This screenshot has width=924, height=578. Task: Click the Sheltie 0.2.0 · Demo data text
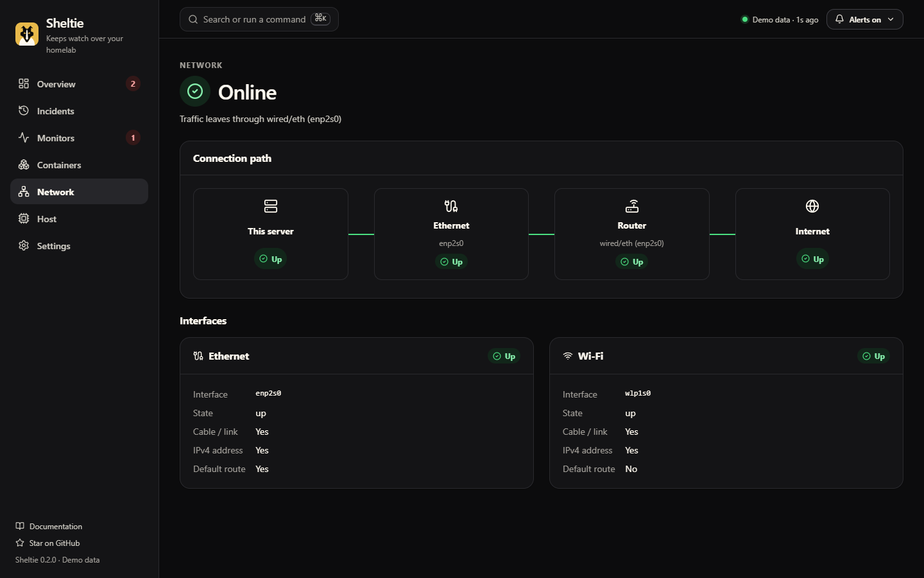coord(58,559)
